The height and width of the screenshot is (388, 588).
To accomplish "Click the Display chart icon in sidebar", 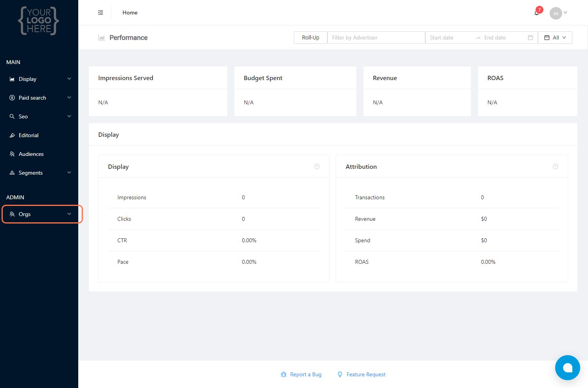I will 12,79.
